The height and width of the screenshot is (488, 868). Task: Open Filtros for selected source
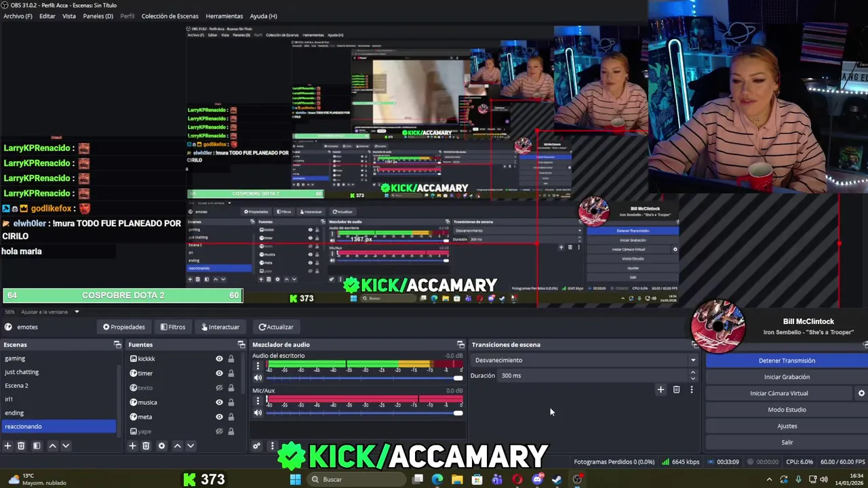[173, 327]
